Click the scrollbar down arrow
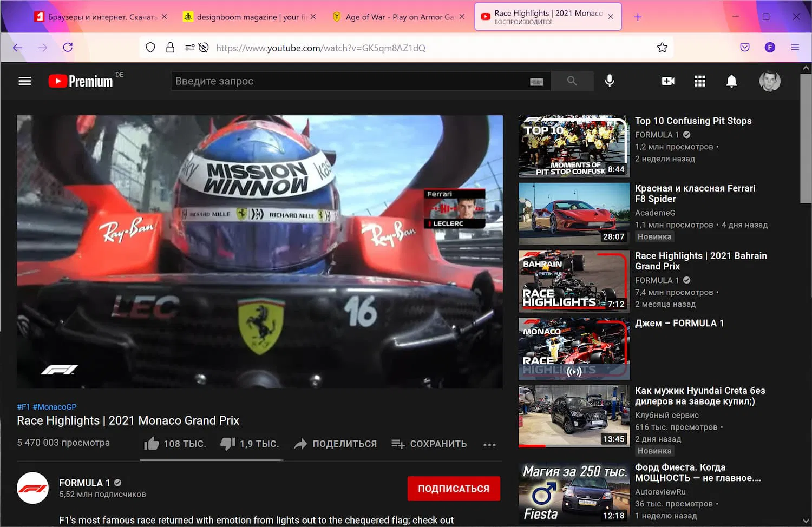This screenshot has height=527, width=812. 806,522
